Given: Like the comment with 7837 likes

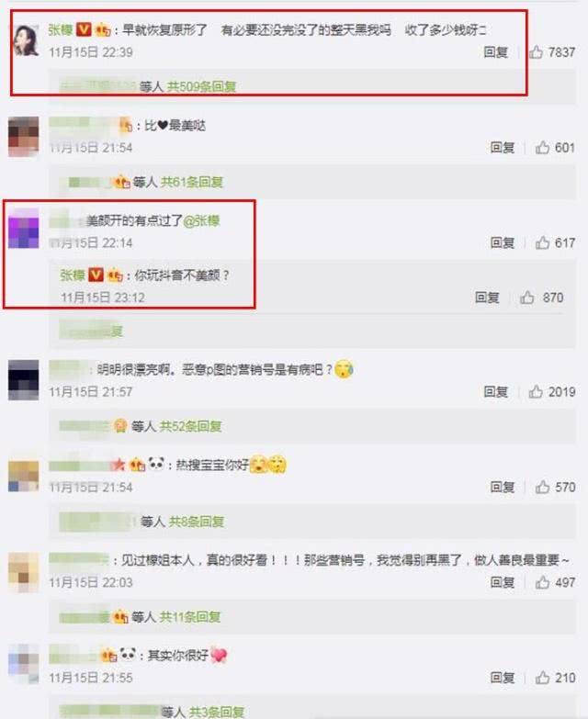Looking at the screenshot, I should [536, 51].
